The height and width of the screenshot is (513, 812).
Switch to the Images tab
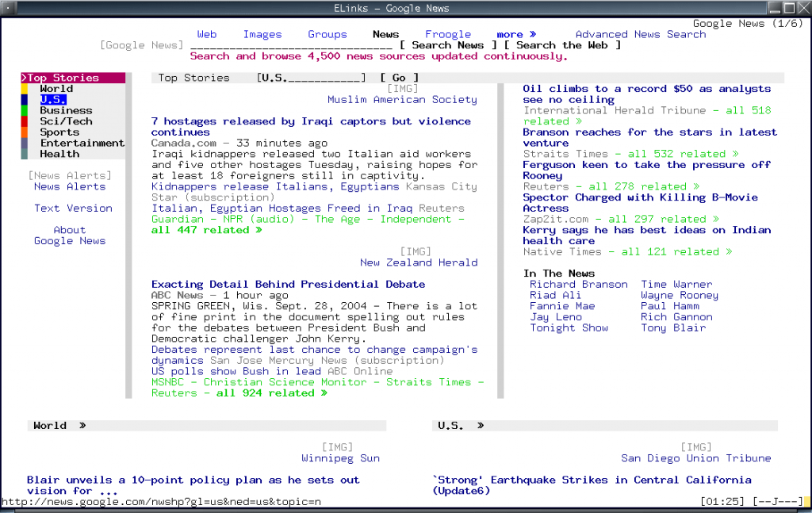(x=262, y=34)
